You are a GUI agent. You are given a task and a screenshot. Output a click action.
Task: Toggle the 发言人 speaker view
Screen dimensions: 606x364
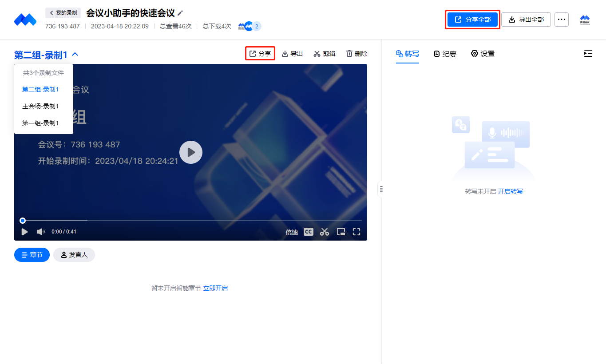pyautogui.click(x=74, y=255)
